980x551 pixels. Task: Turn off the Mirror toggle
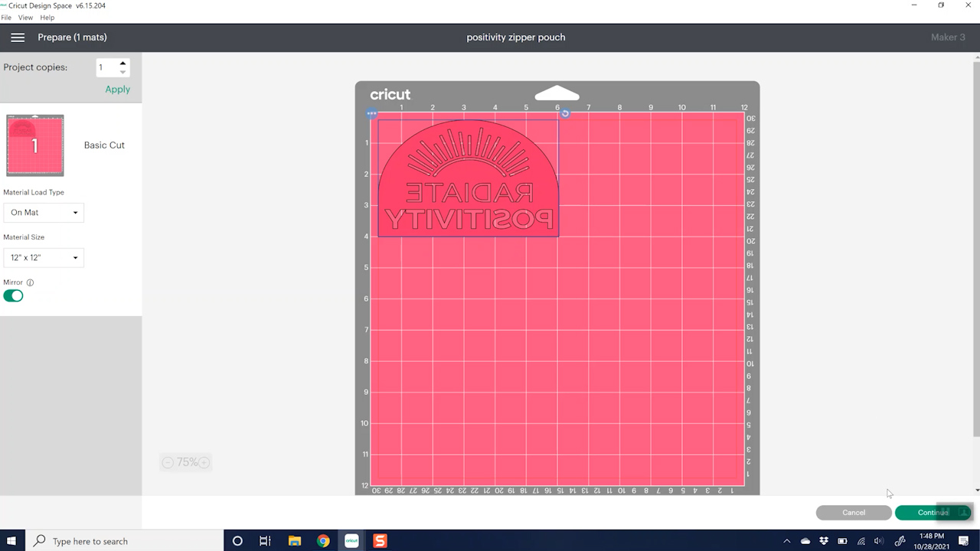point(13,295)
